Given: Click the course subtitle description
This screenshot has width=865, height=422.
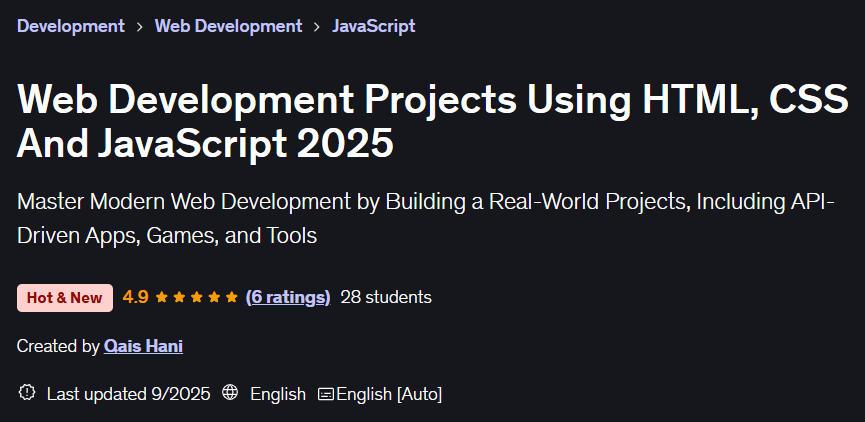Looking at the screenshot, I should pos(426,219).
